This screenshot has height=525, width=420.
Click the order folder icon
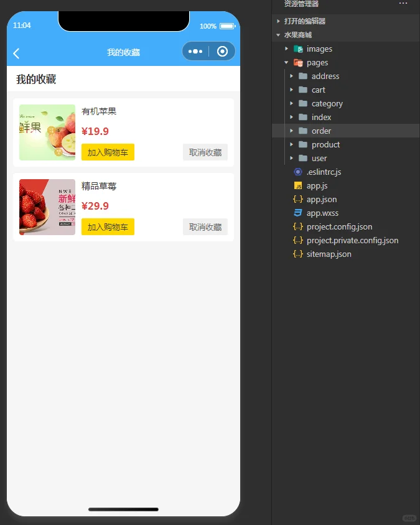click(x=303, y=131)
